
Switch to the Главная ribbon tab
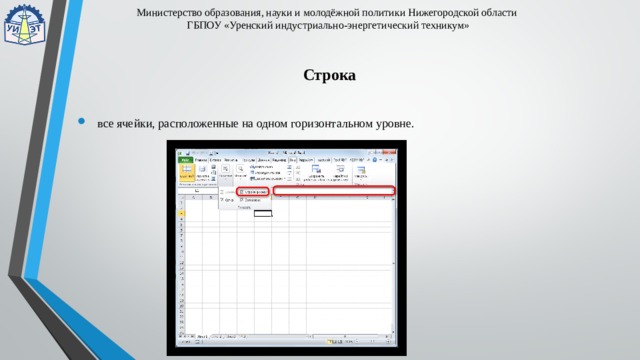click(x=201, y=160)
